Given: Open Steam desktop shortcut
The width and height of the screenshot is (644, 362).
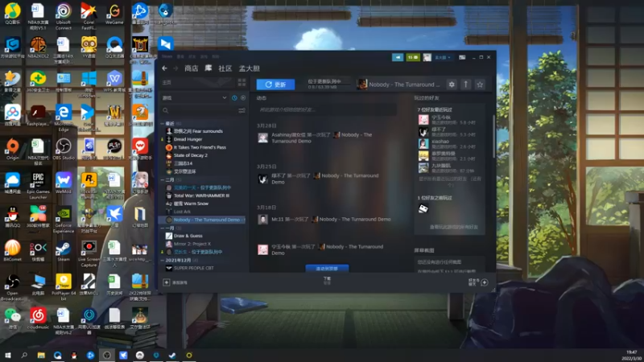Looking at the screenshot, I should pos(64,251).
